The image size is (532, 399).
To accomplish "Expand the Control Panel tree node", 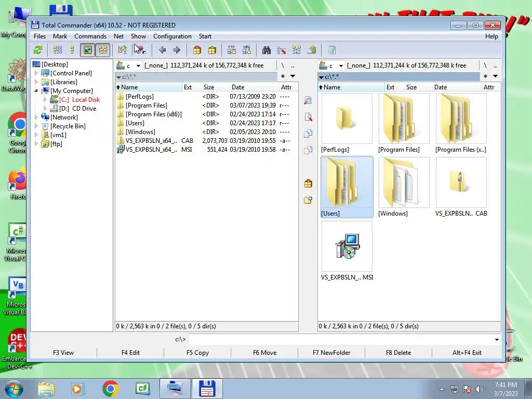I will [36, 73].
